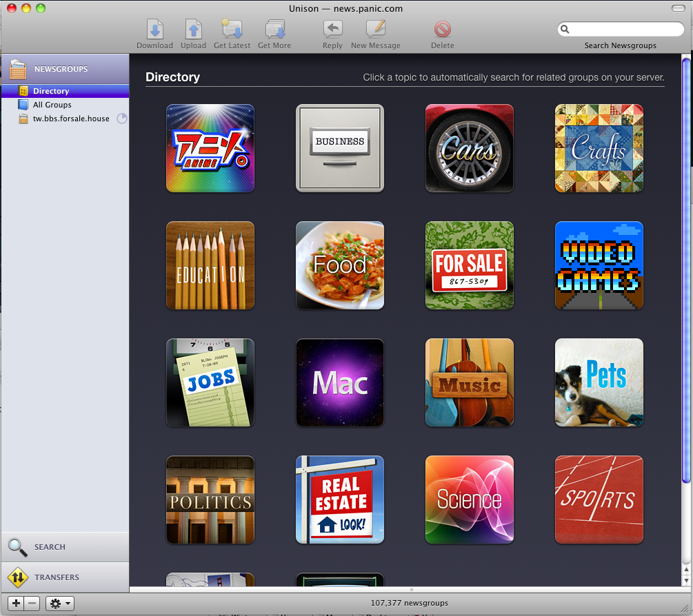
Task: Open the Politics directory topic
Action: pos(210,500)
